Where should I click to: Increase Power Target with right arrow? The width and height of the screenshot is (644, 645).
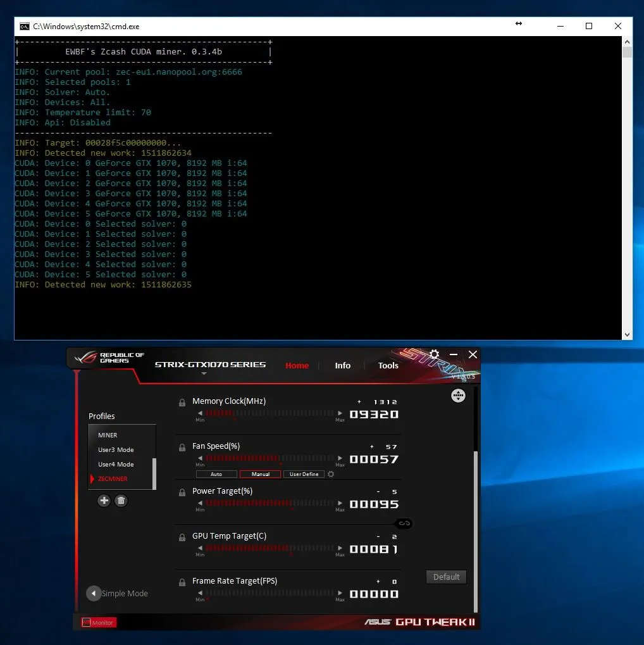click(340, 503)
